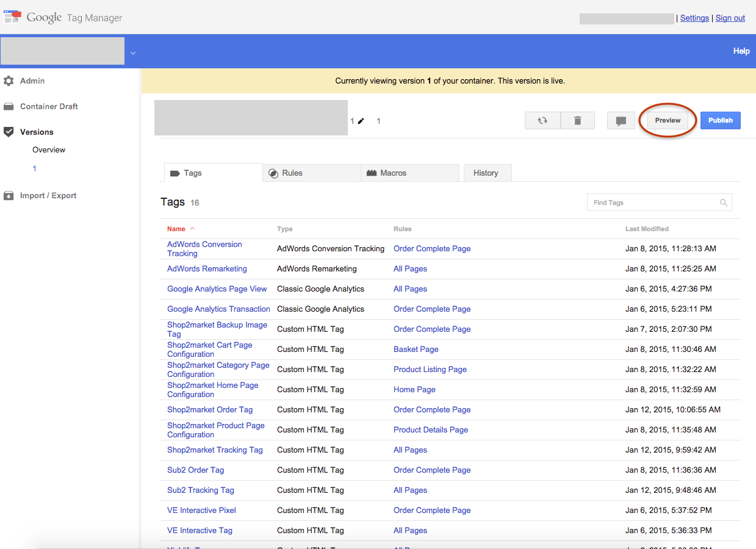This screenshot has height=549, width=756.
Task: Open the Shop2market Backup Image Tag
Action: 217,329
